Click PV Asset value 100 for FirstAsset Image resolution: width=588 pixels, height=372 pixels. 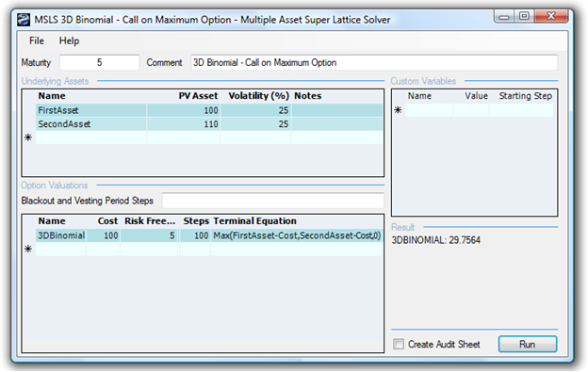pos(184,110)
